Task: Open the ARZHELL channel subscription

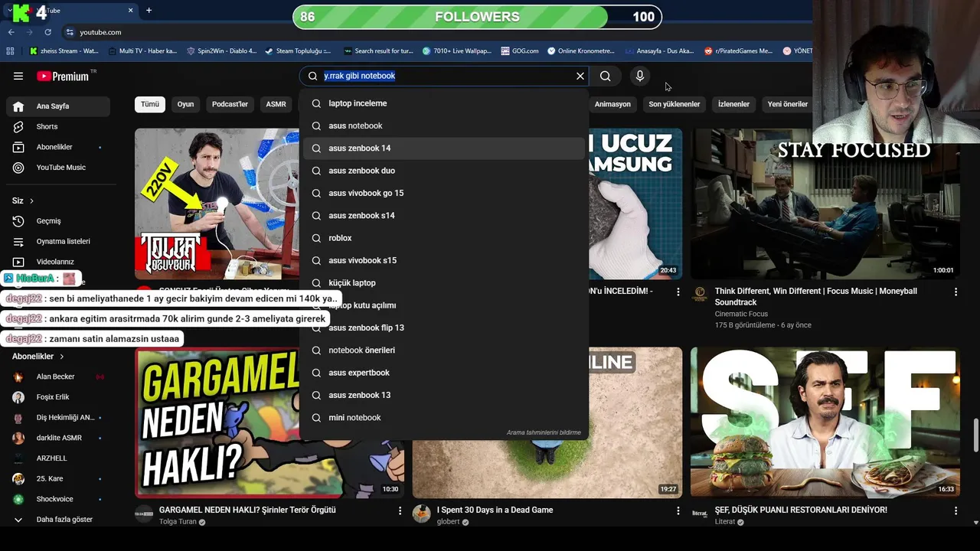Action: 58,458
